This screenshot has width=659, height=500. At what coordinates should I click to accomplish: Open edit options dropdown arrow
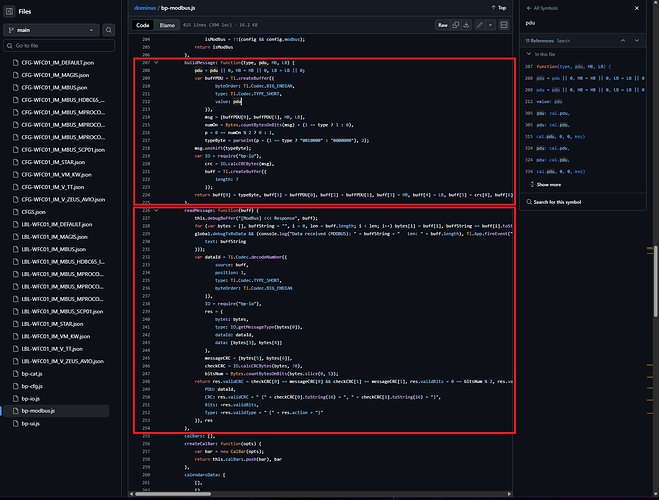[491, 24]
